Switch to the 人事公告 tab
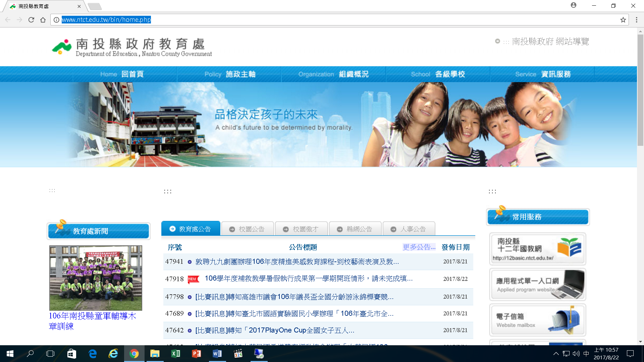Viewport: 644px width, 362px height. pyautogui.click(x=409, y=229)
